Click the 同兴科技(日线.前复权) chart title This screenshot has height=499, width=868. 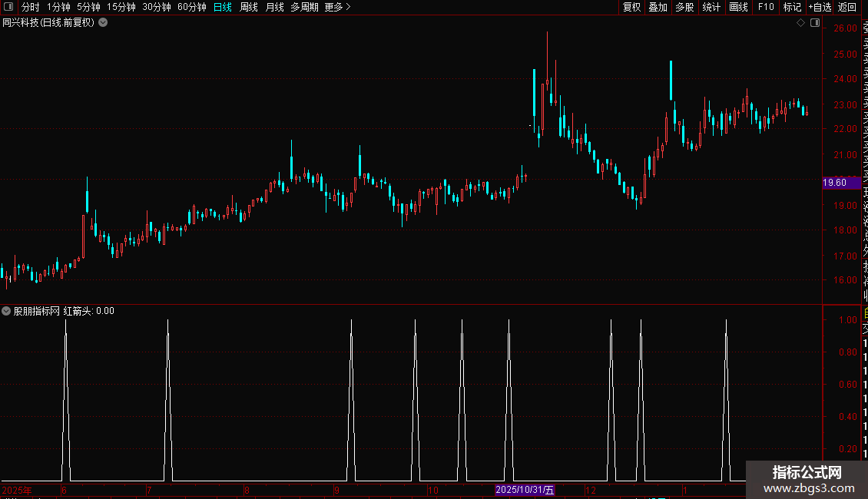(x=48, y=23)
